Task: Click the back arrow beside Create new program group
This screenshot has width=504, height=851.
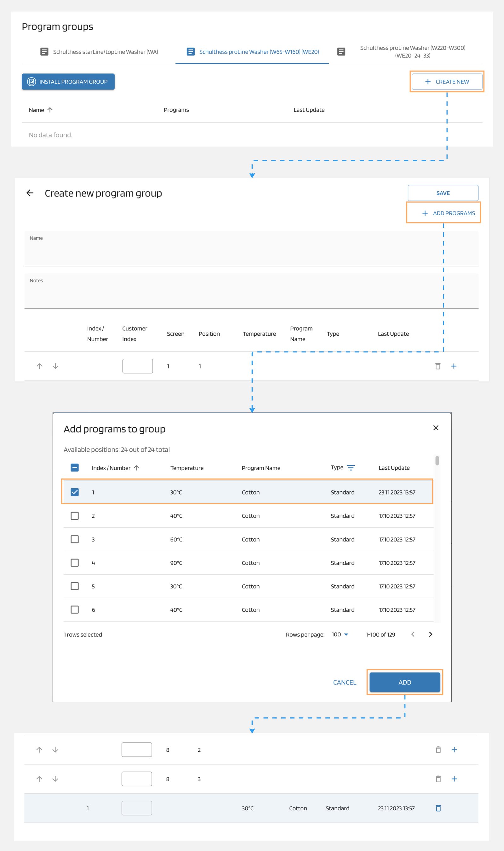Action: point(30,193)
